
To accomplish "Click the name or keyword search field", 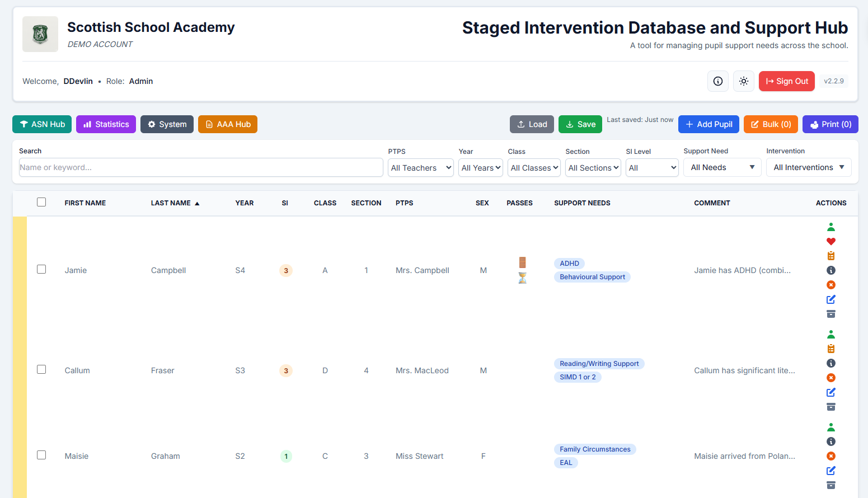I will 200,167.
